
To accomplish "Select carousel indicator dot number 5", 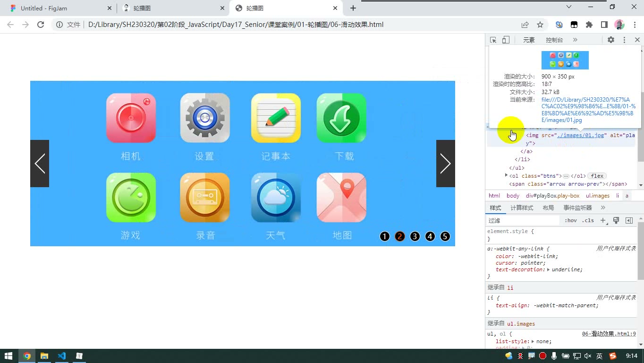I will pyautogui.click(x=445, y=236).
